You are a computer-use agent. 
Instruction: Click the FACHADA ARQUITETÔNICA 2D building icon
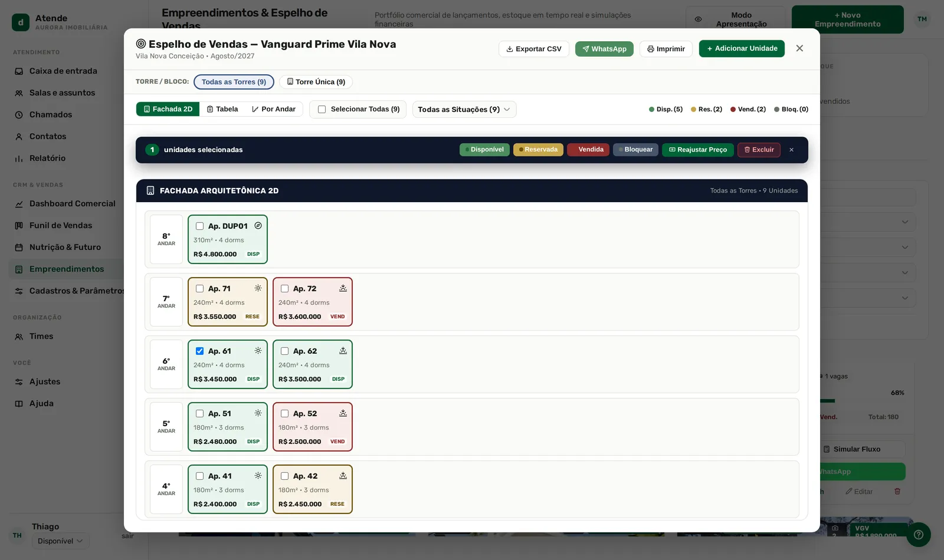(x=150, y=190)
